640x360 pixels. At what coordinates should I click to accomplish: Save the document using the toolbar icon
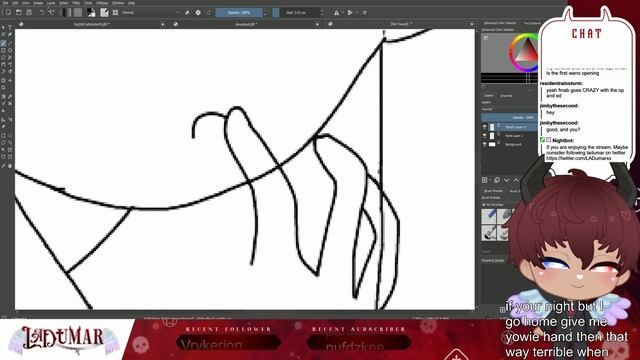click(x=29, y=13)
